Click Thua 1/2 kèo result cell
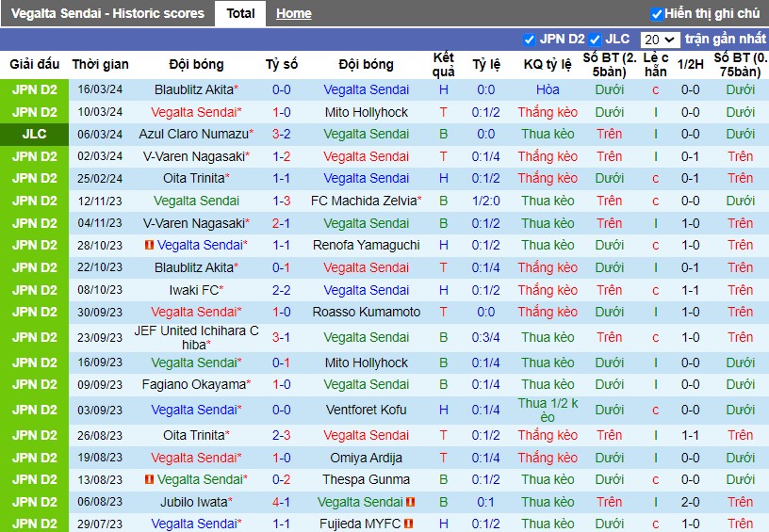The width and height of the screenshot is (769, 532). pyautogui.click(x=548, y=410)
